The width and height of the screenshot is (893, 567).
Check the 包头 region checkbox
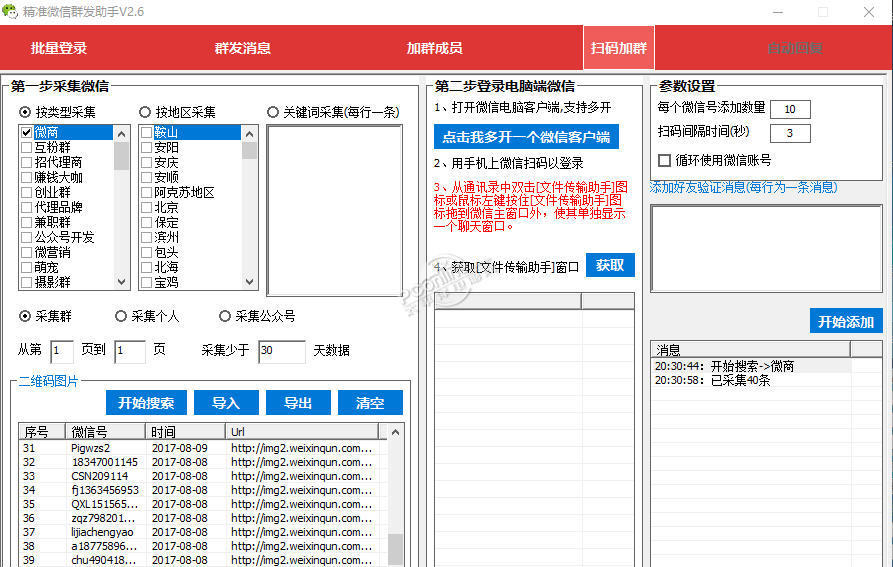[146, 252]
